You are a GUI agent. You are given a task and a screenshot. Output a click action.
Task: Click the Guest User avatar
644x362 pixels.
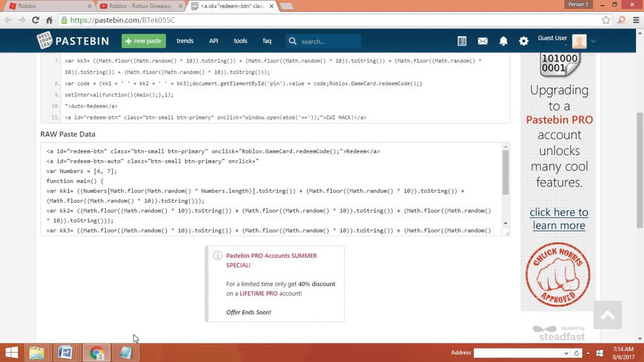(x=579, y=41)
